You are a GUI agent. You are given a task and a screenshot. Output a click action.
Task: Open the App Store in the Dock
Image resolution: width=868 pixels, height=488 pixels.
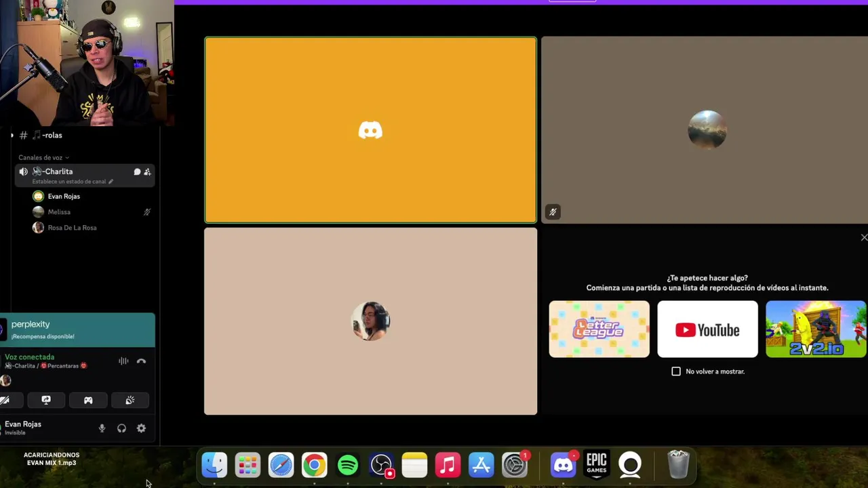(481, 465)
